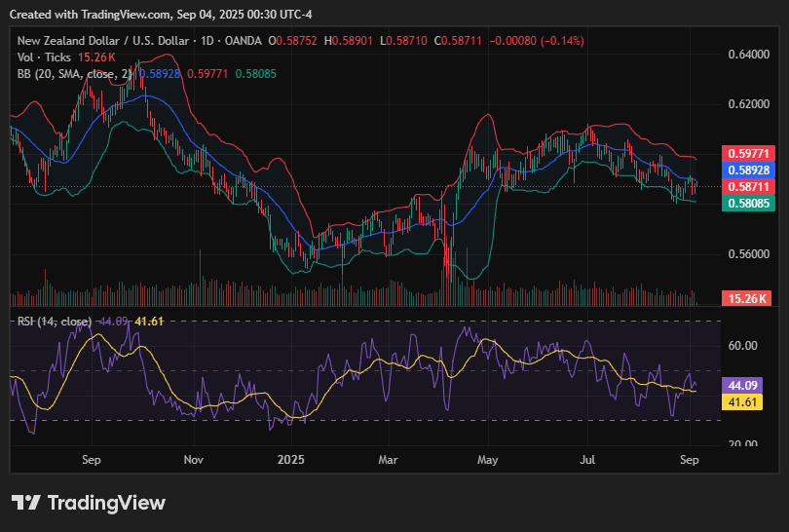Click the RSI (14, close) legend label

(55, 322)
